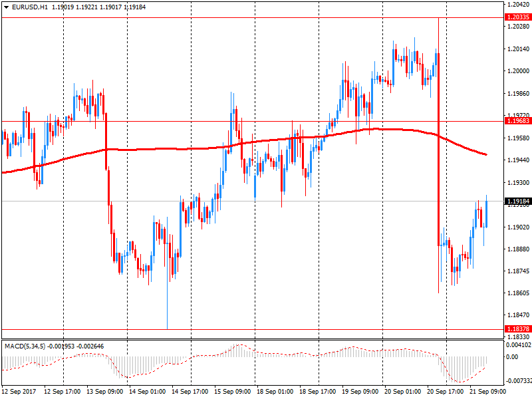Click the 18 Sep 17:00 time label
Image resolution: width=532 pixels, height=399 pixels.
tap(318, 392)
